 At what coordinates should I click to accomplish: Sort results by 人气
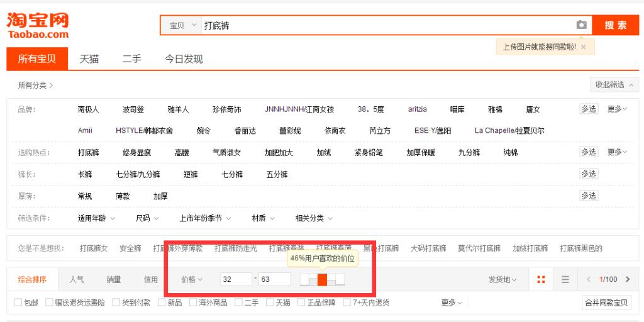pos(77,280)
